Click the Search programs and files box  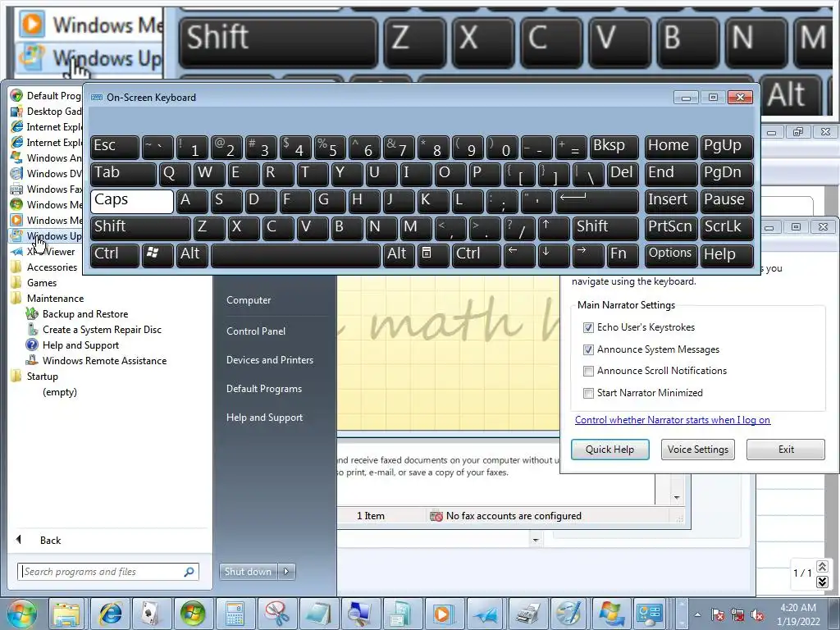coord(107,572)
